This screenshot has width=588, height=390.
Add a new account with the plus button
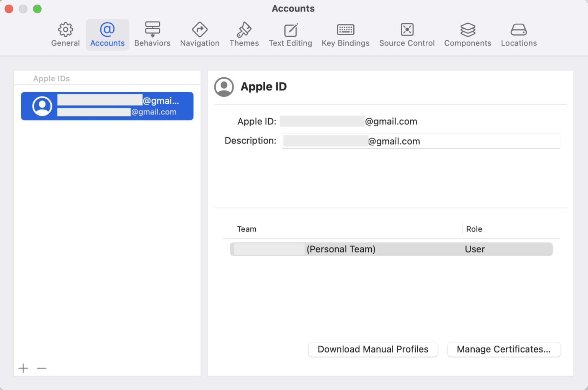click(23, 368)
